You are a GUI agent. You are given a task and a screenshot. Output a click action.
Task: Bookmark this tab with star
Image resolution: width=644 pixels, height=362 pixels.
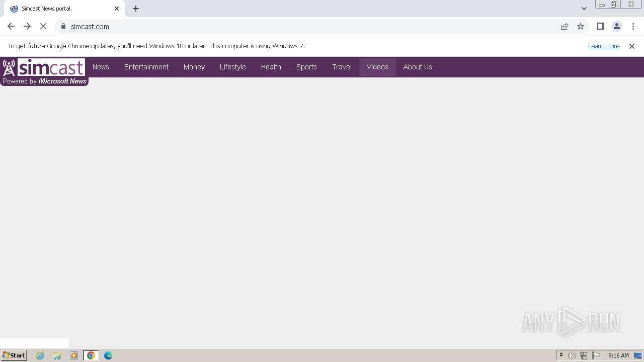click(x=581, y=26)
